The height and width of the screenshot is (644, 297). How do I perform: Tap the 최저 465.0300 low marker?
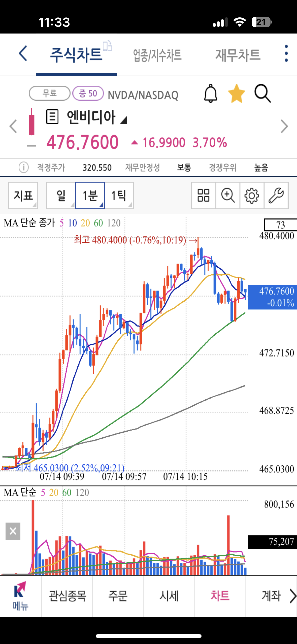click(x=70, y=468)
